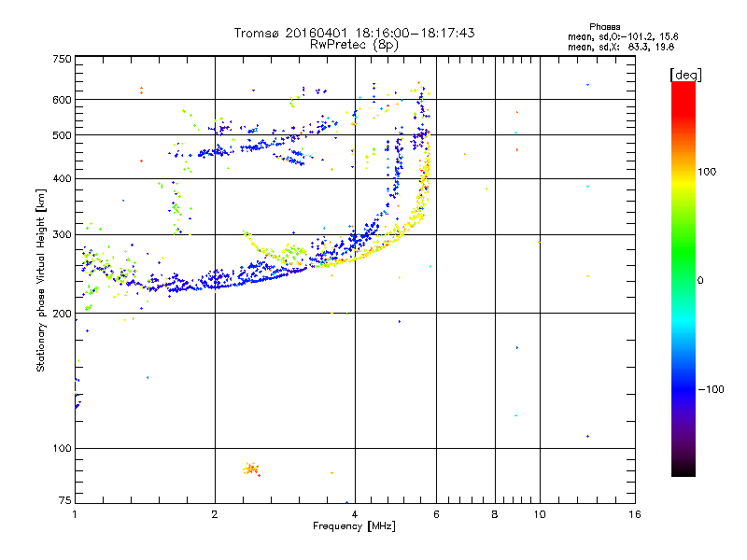The image size is (747, 560).
Task: Click the y-axis tick label '600'
Action: pyautogui.click(x=62, y=100)
